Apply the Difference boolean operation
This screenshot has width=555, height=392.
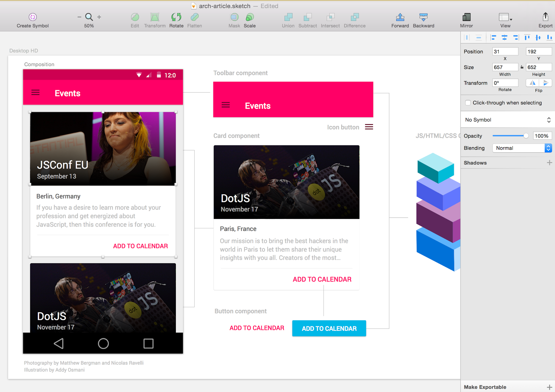355,17
